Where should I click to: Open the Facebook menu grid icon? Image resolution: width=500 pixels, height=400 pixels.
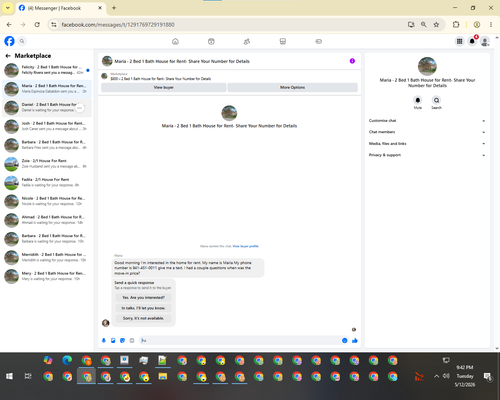(x=459, y=41)
